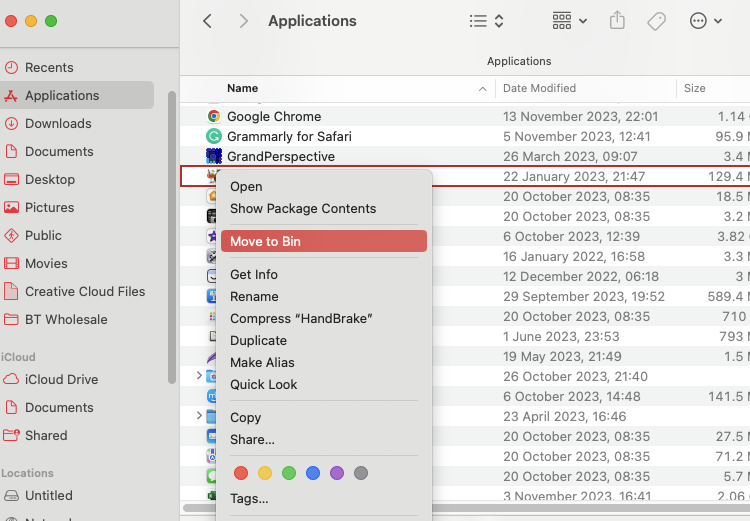The height and width of the screenshot is (521, 750).
Task: Click the Recents clock icon
Action: [x=11, y=67]
